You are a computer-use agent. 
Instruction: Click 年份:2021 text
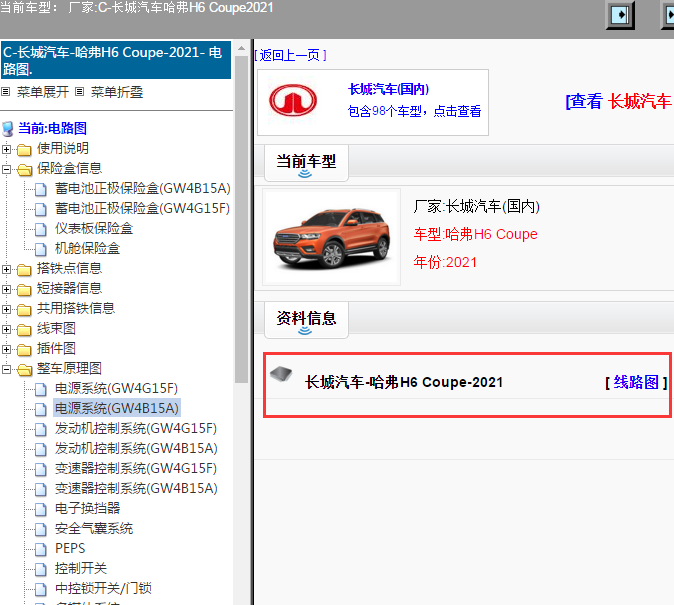point(445,262)
